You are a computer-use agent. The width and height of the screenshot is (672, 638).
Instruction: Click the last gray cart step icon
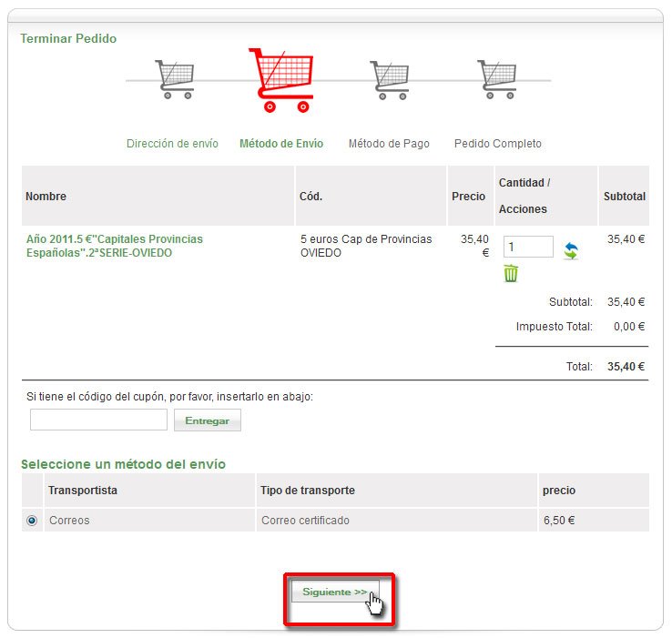pyautogui.click(x=496, y=79)
